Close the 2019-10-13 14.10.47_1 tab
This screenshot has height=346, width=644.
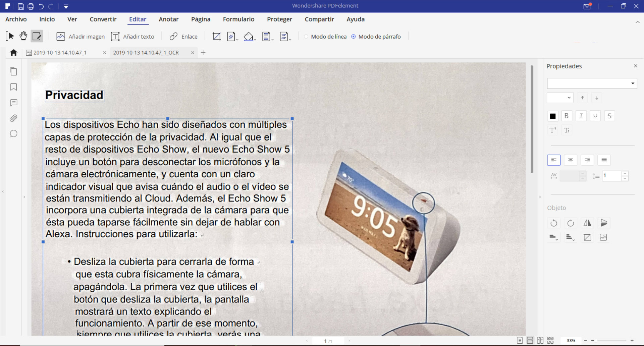click(x=104, y=53)
